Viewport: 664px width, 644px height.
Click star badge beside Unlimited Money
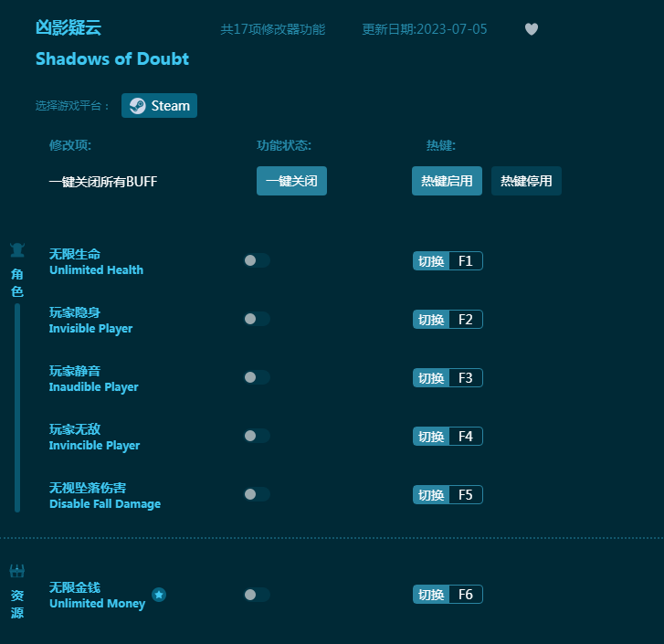point(159,595)
